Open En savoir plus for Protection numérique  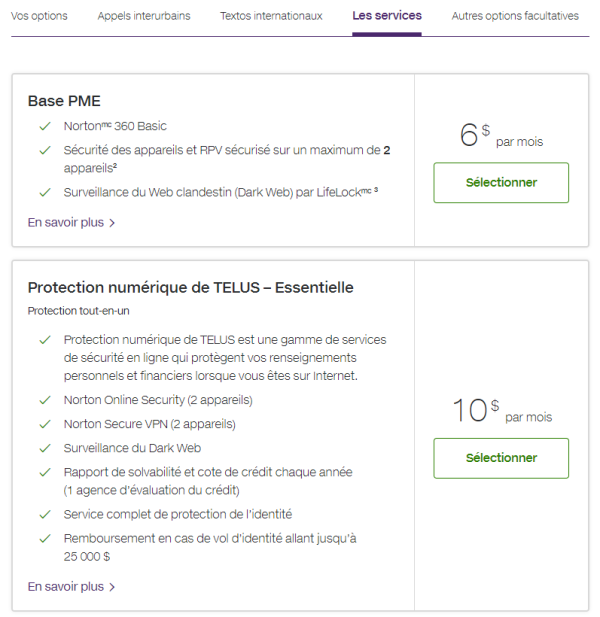[x=65, y=587]
